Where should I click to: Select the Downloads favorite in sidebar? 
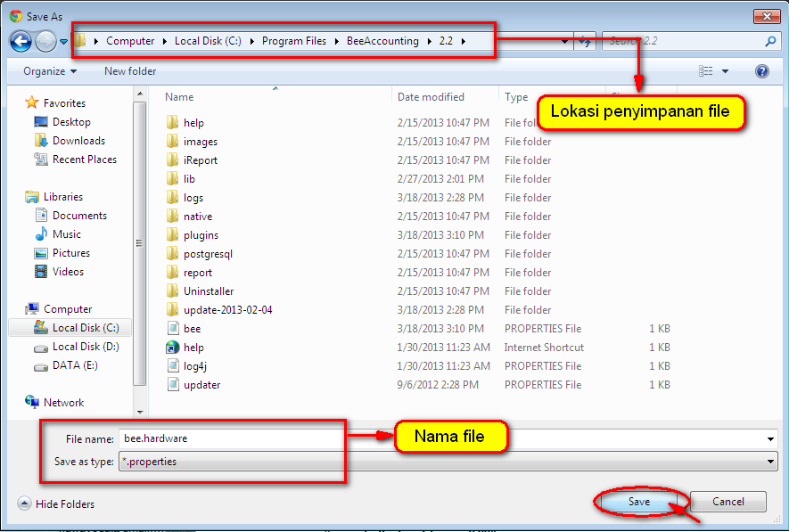coord(78,141)
